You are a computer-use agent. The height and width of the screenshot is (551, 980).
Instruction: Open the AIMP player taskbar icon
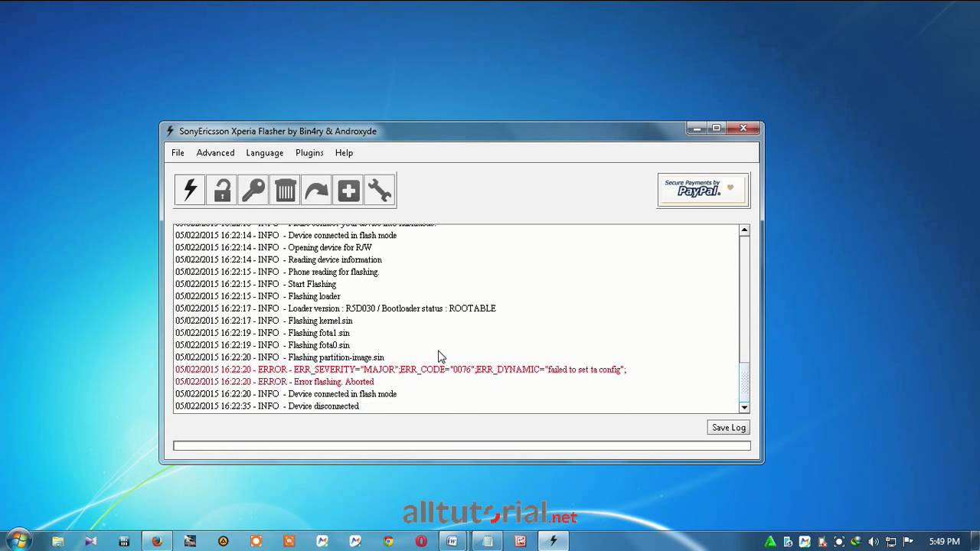tap(223, 541)
